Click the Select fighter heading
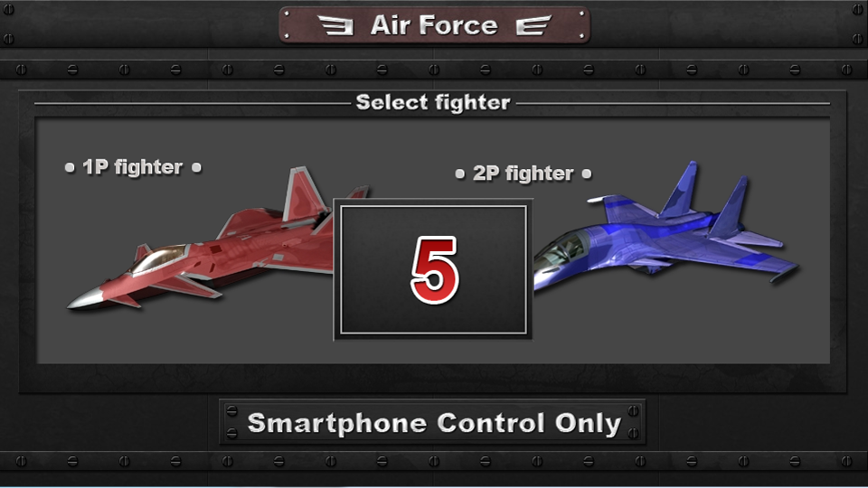 point(433,102)
